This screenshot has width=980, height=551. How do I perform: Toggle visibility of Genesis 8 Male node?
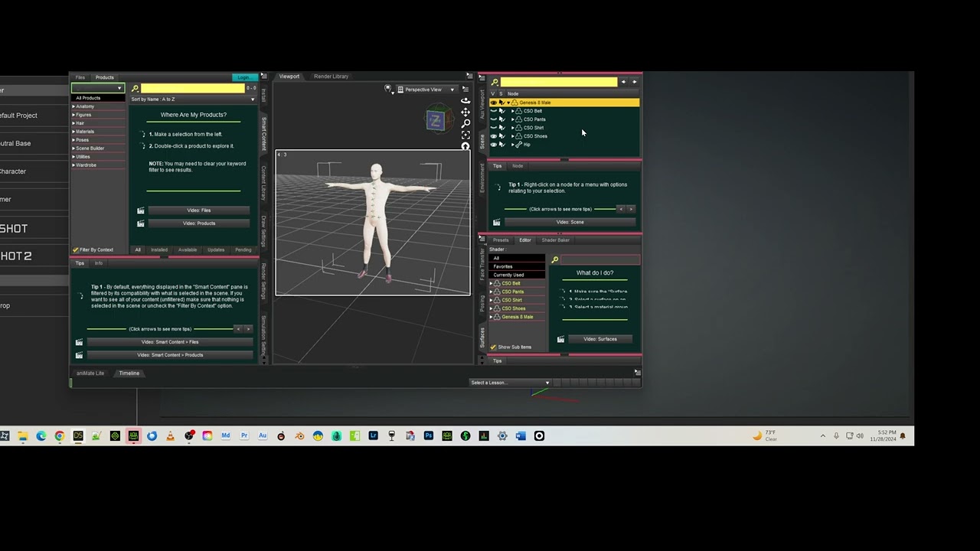[493, 103]
